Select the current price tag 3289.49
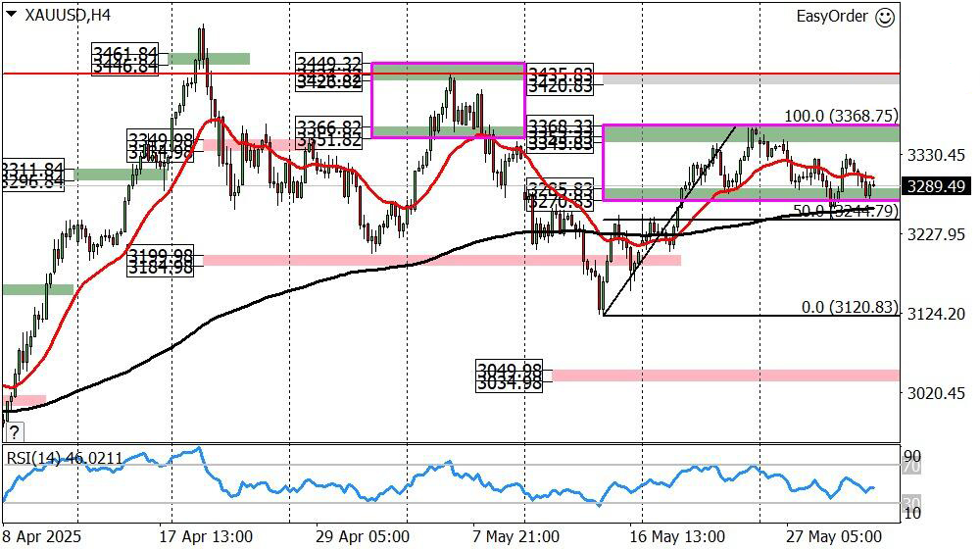Image resolution: width=980 pixels, height=551 pixels. click(936, 186)
